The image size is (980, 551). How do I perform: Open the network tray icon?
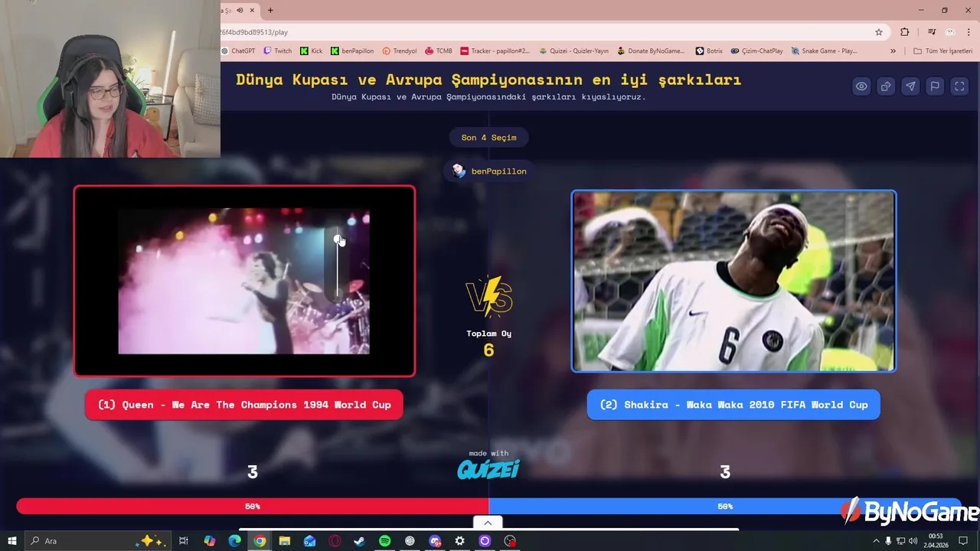point(900,541)
